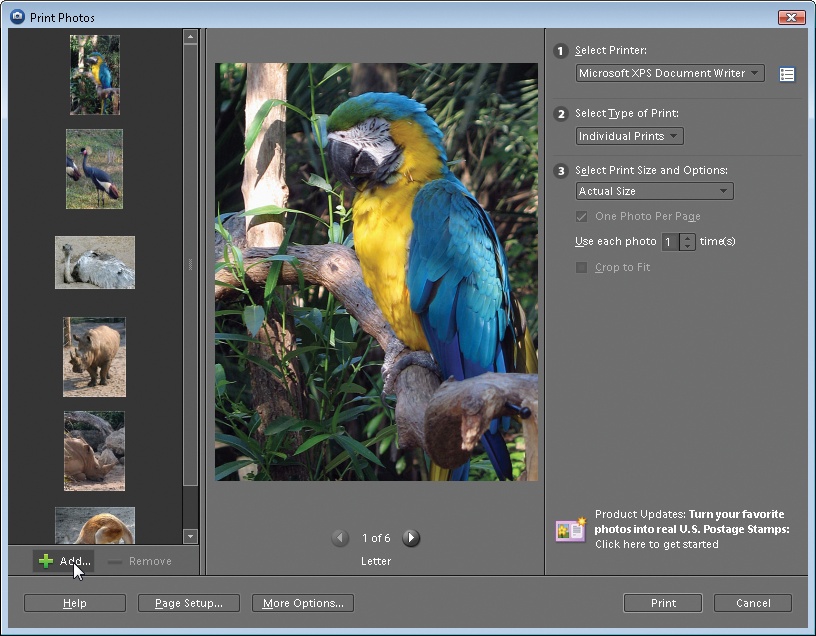Select the rhinoceros thumbnail
The image size is (816, 636).
[94, 357]
